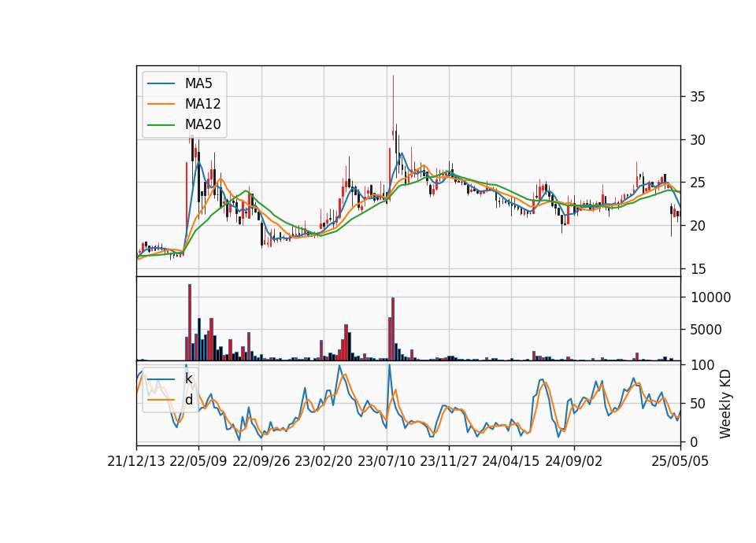756x543 pixels.
Task: Click the KD axis value 0
Action: pos(695,441)
